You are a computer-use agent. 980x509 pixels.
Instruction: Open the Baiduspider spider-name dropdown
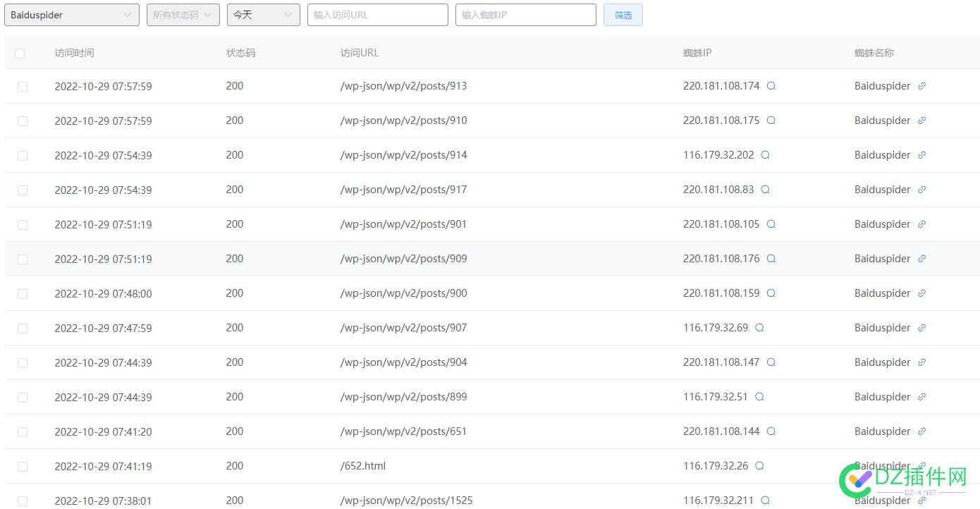click(x=72, y=15)
